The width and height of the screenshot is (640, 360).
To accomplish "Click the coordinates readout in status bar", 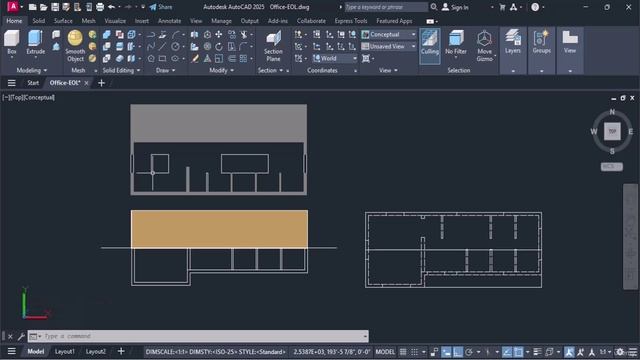I will coord(331,352).
